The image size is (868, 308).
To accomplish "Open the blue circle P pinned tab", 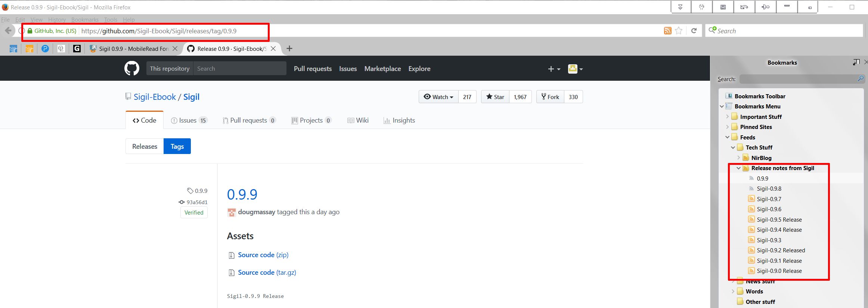I will (x=45, y=49).
